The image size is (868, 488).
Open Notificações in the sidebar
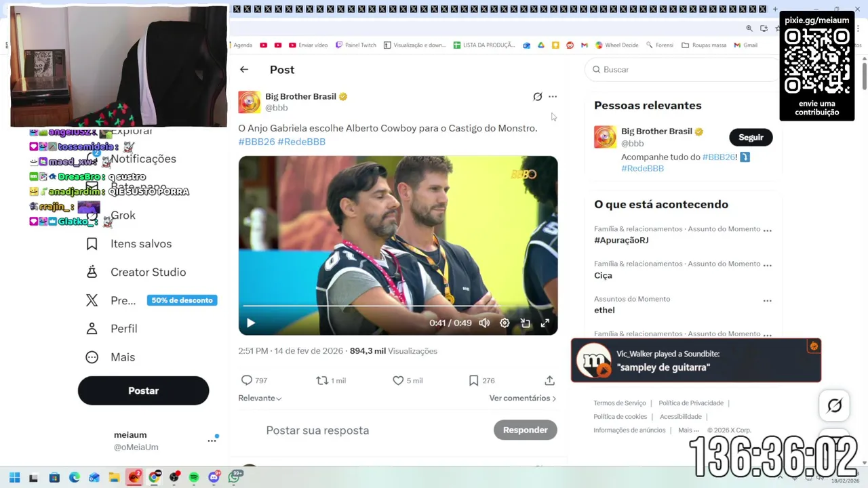tap(143, 159)
